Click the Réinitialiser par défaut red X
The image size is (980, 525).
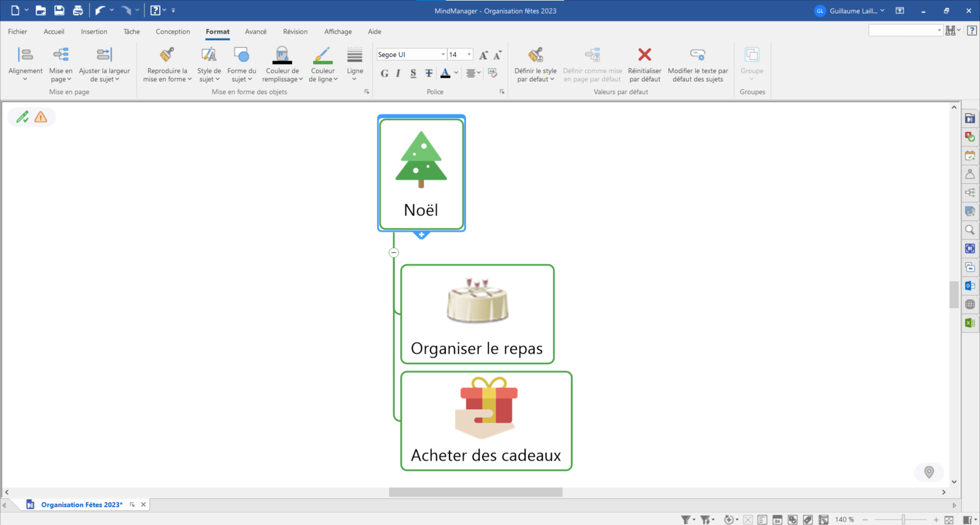(644, 55)
